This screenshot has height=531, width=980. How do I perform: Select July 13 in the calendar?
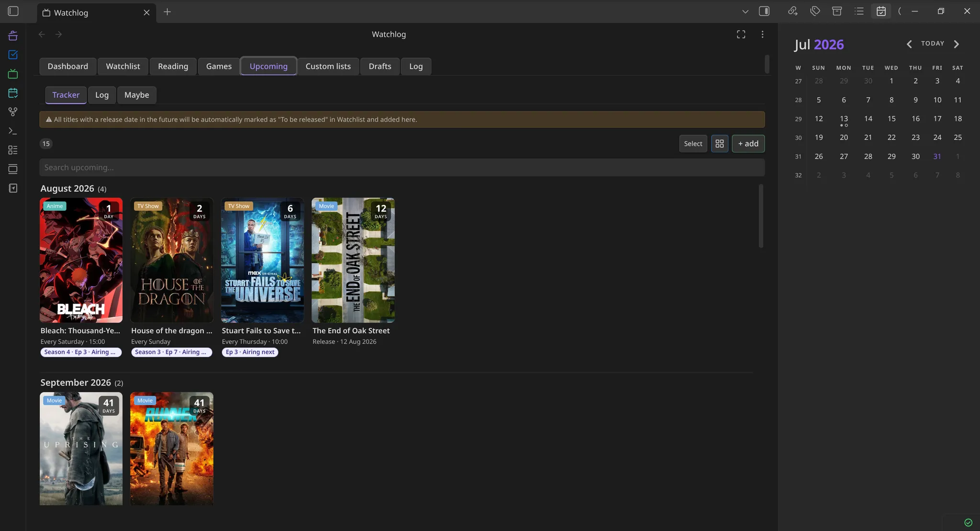click(844, 119)
